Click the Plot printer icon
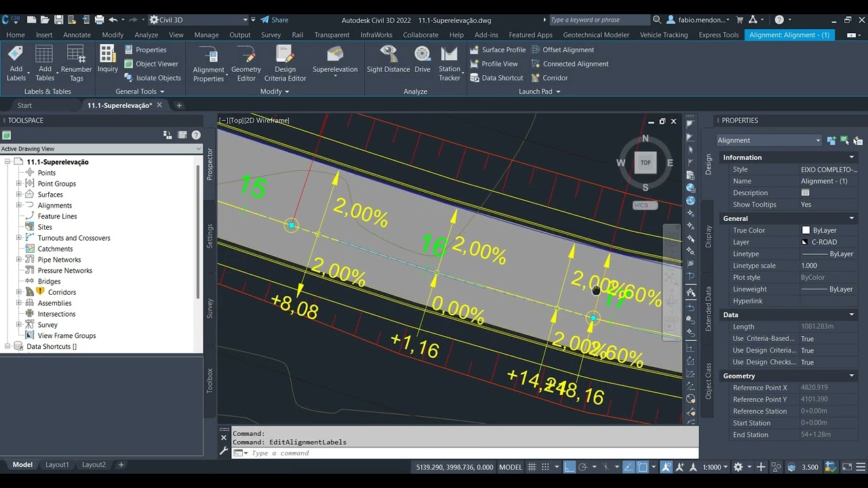 (x=99, y=20)
